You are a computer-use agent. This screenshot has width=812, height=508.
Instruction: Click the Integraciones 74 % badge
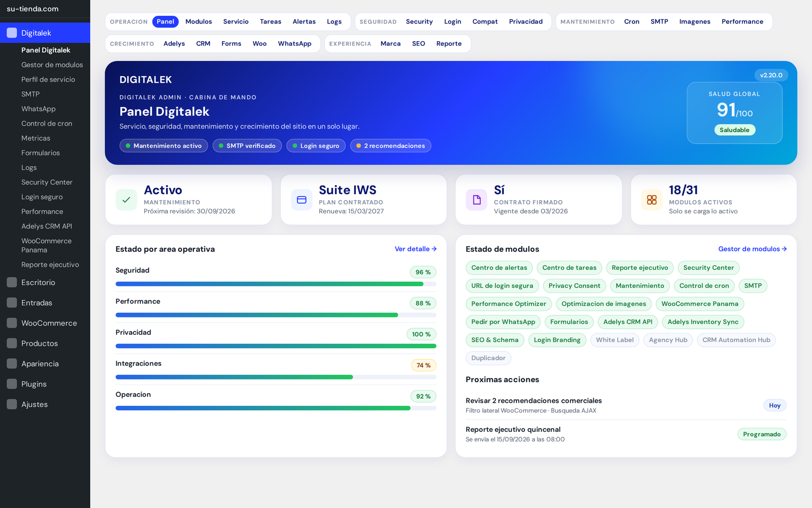[423, 365]
